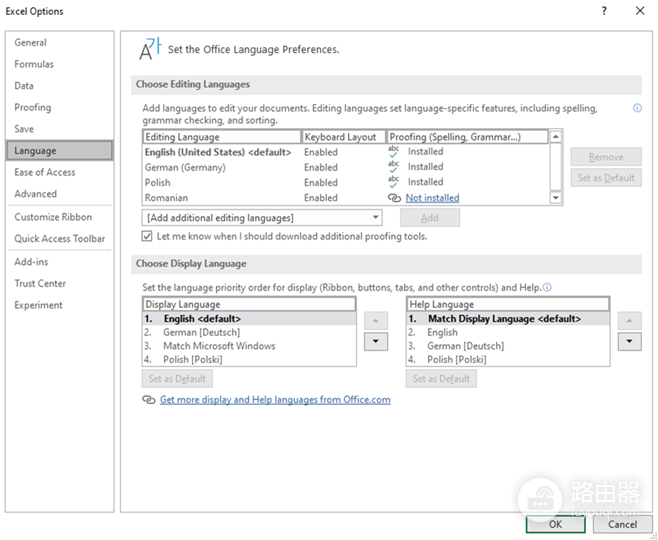Click editing languages list scroll up arrow
658x540 pixels.
pos(556,137)
